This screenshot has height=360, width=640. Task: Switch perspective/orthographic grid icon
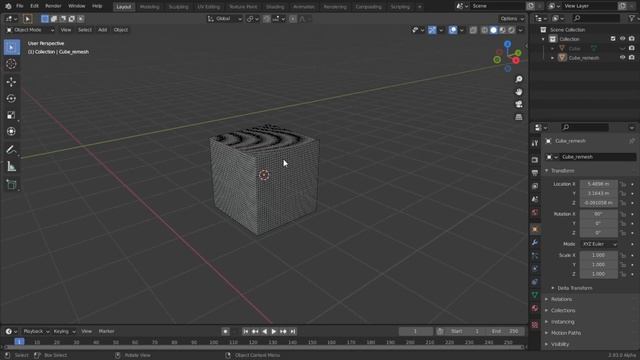tap(519, 117)
